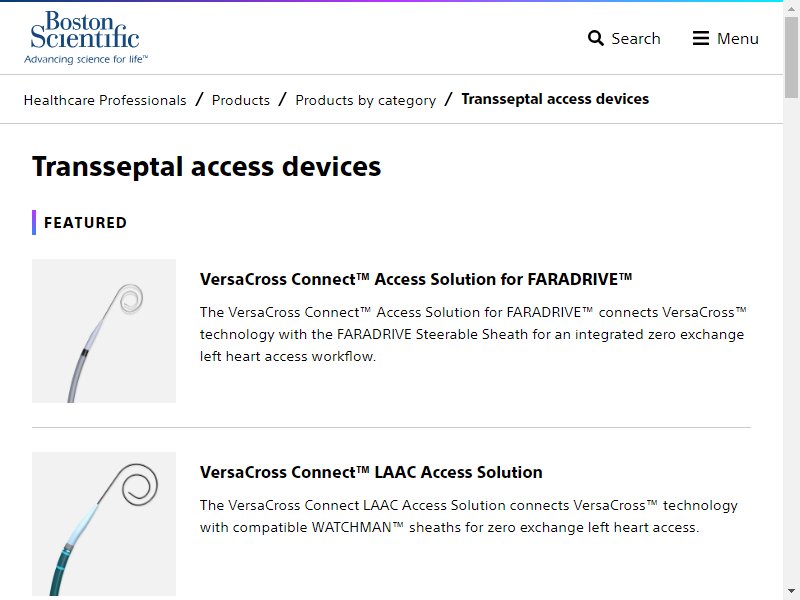Image resolution: width=800 pixels, height=600 pixels.
Task: Click the Boston Scientific logo
Action: click(86, 38)
